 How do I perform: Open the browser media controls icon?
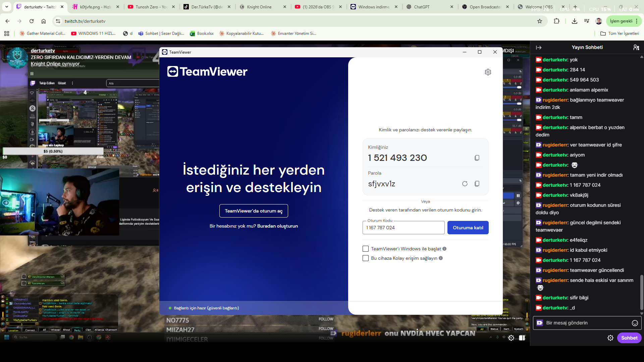pos(587,21)
